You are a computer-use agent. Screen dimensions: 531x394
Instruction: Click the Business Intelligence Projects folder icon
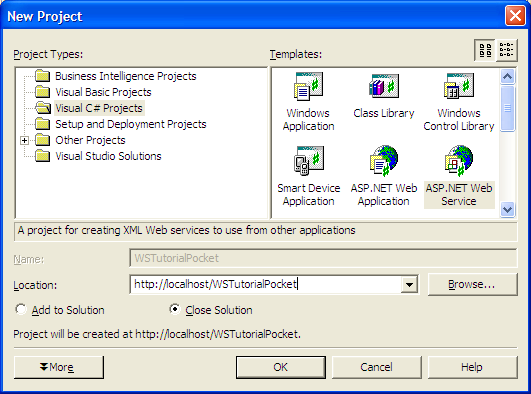click(x=43, y=76)
